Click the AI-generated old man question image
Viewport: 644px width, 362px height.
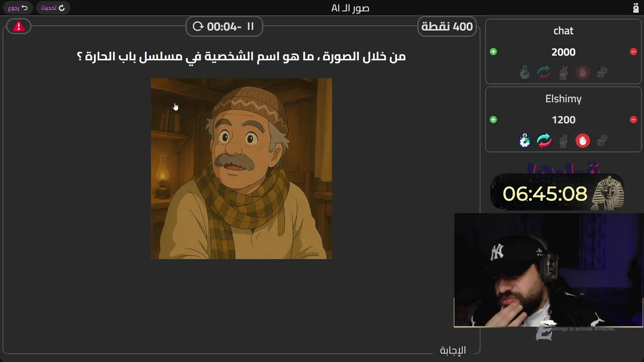pos(242,168)
